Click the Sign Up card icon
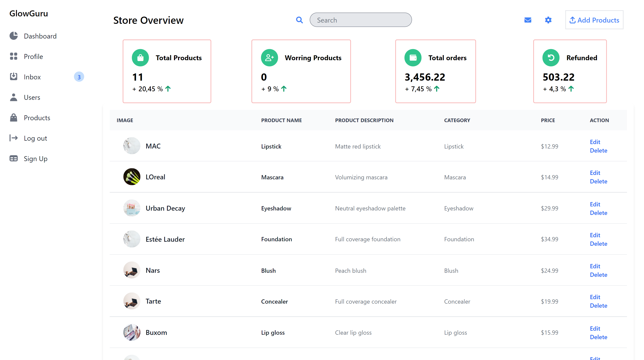This screenshot has height=360, width=644. [x=14, y=158]
